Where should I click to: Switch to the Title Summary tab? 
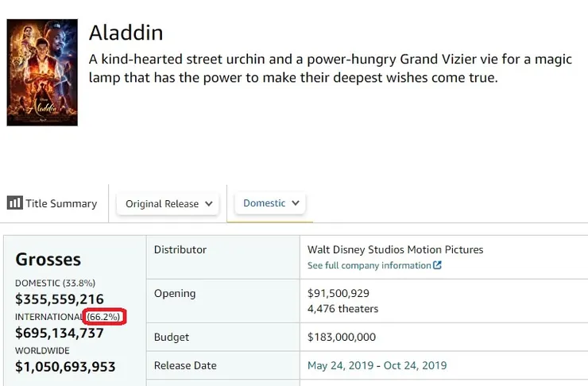(x=52, y=203)
